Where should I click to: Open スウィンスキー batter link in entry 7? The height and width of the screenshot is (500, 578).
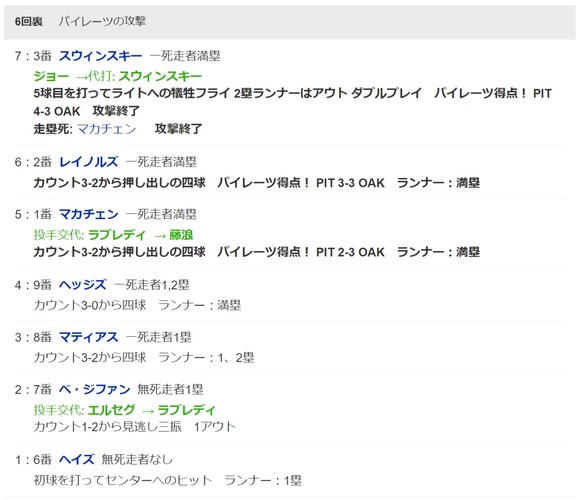click(100, 56)
